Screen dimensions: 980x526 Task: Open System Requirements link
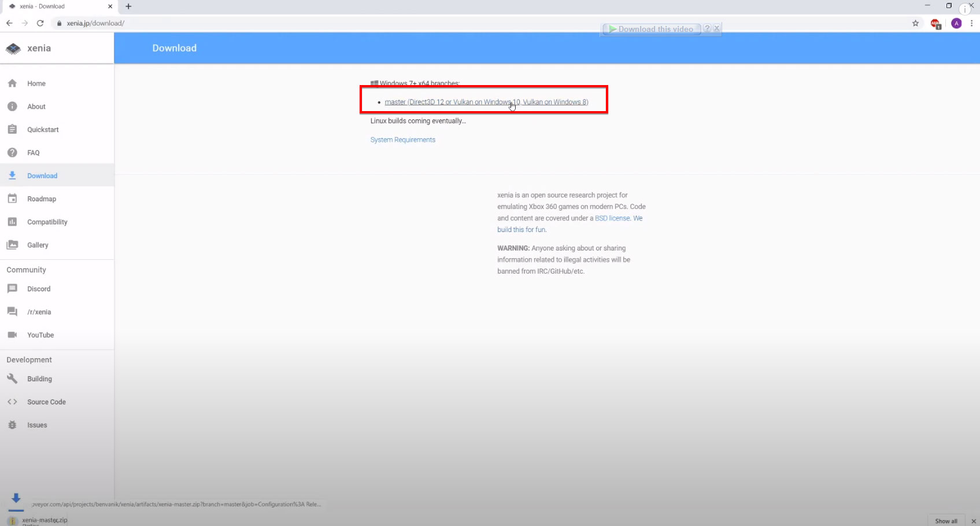403,139
